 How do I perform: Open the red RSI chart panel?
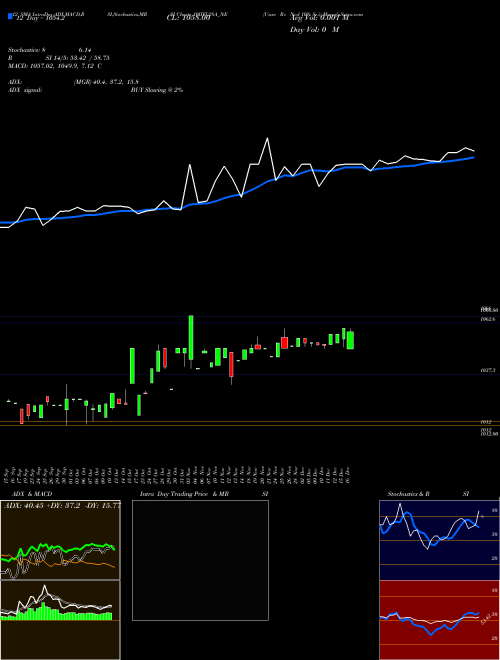(x=439, y=620)
